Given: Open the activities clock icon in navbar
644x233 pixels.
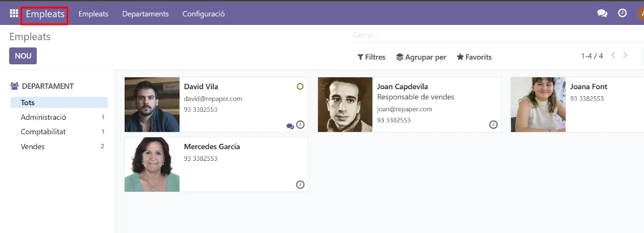Looking at the screenshot, I should [x=622, y=13].
